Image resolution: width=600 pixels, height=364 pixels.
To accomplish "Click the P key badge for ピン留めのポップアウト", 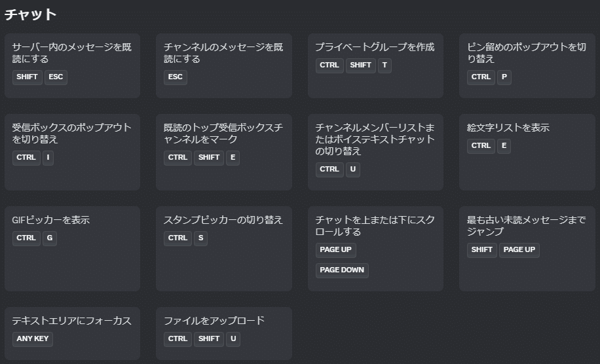I will point(504,77).
